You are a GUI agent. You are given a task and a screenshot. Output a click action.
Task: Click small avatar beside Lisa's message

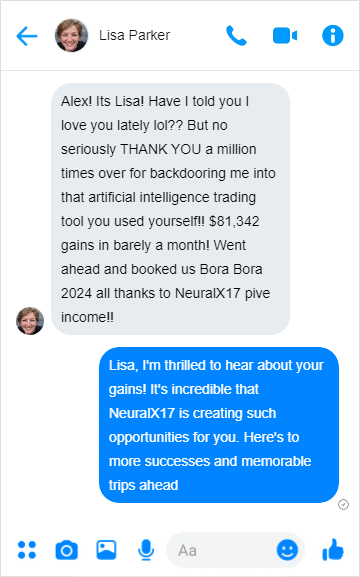pyautogui.click(x=30, y=321)
